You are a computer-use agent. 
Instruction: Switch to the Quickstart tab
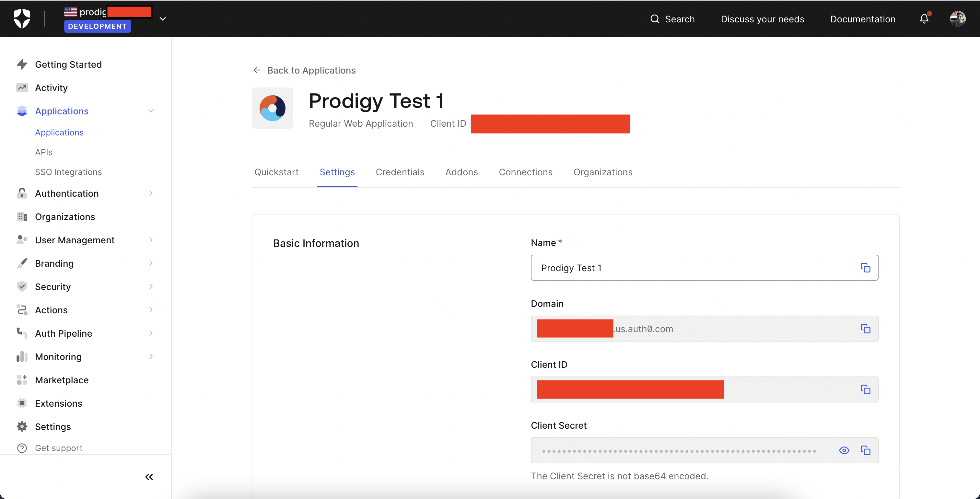[276, 172]
